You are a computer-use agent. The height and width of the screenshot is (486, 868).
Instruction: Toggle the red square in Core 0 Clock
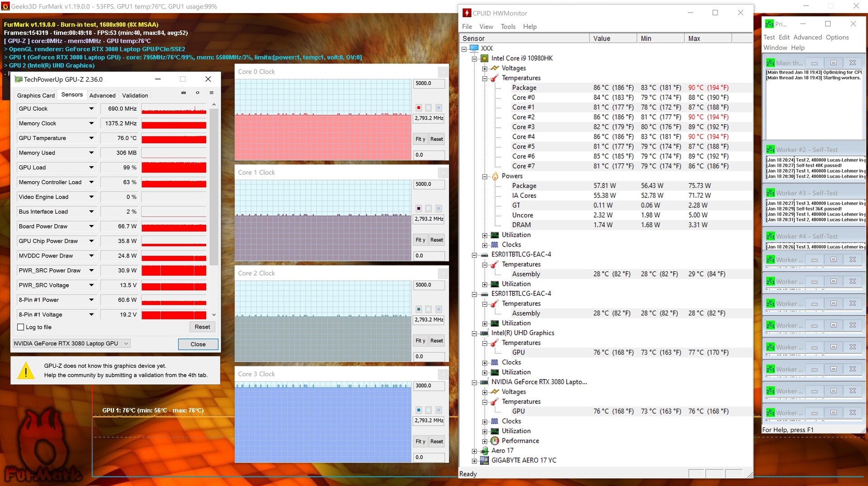pyautogui.click(x=419, y=107)
